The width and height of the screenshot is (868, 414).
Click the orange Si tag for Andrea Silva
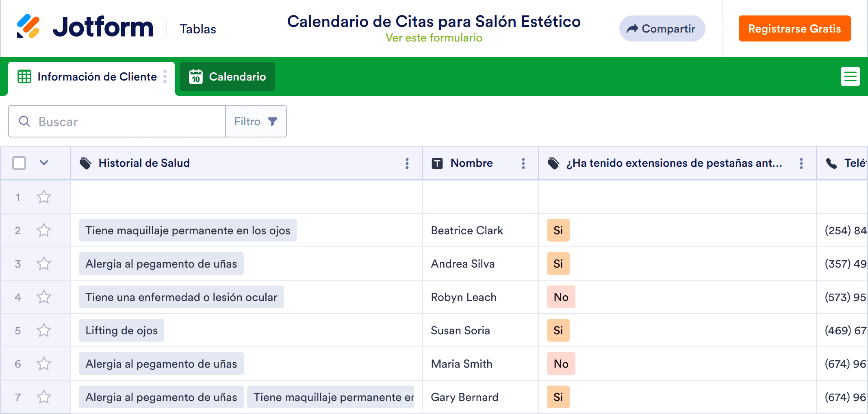(x=558, y=264)
